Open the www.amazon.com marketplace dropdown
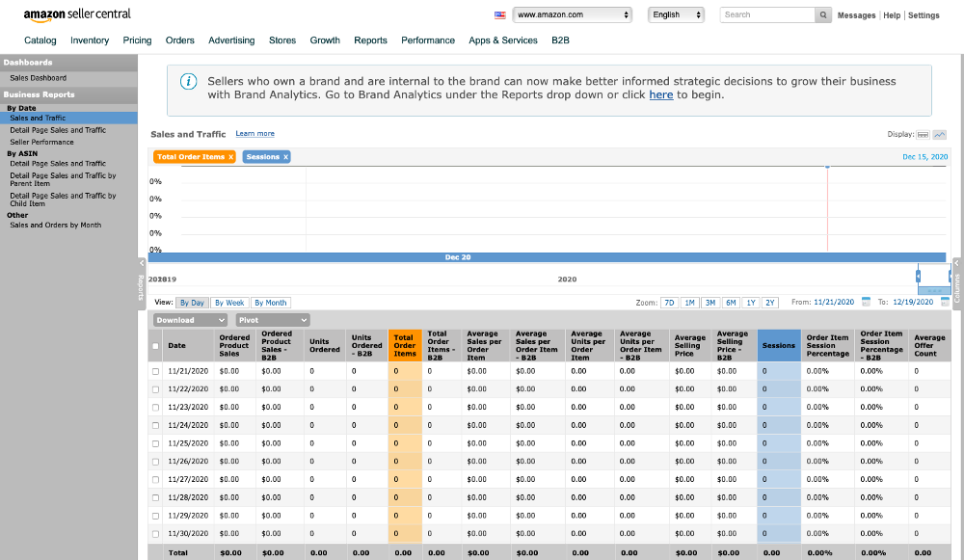Viewport: 964px width, 560px height. click(572, 14)
